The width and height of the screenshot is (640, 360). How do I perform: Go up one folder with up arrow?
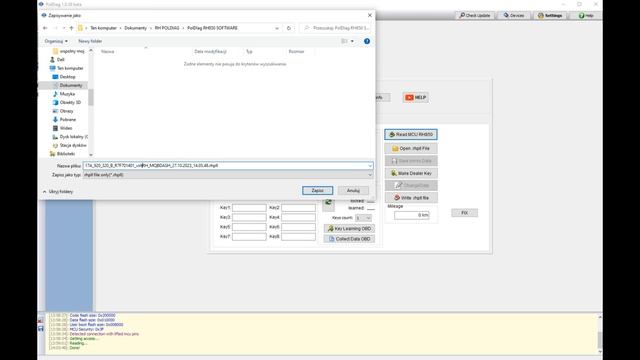(71, 28)
